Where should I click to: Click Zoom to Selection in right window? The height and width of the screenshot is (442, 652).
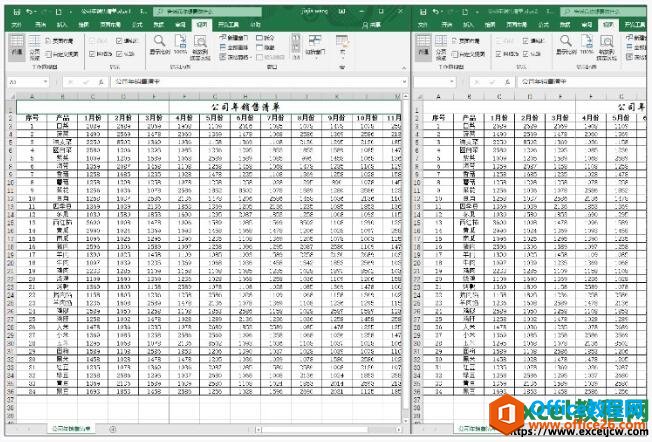[606, 47]
